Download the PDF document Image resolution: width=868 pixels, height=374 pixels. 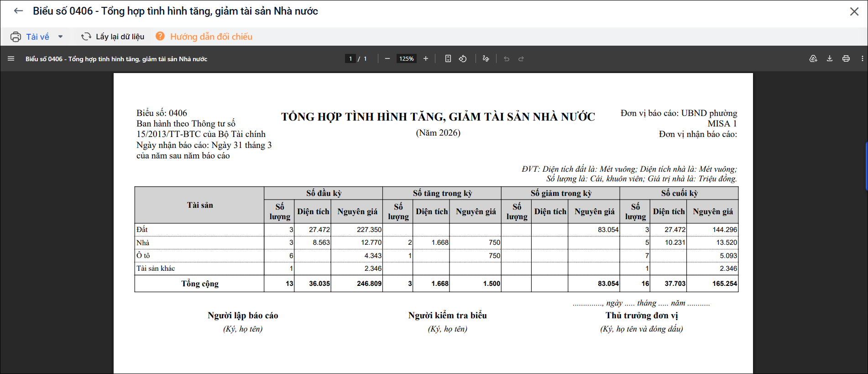pyautogui.click(x=830, y=58)
